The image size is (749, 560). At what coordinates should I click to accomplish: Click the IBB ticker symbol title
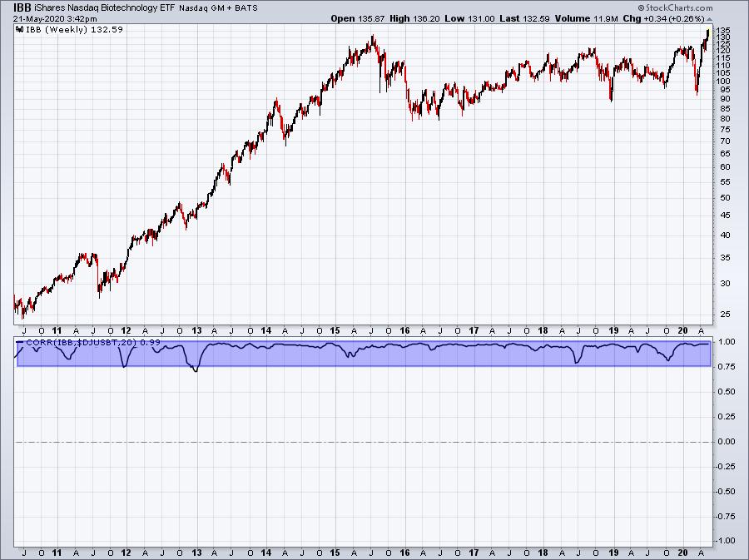(x=23, y=7)
